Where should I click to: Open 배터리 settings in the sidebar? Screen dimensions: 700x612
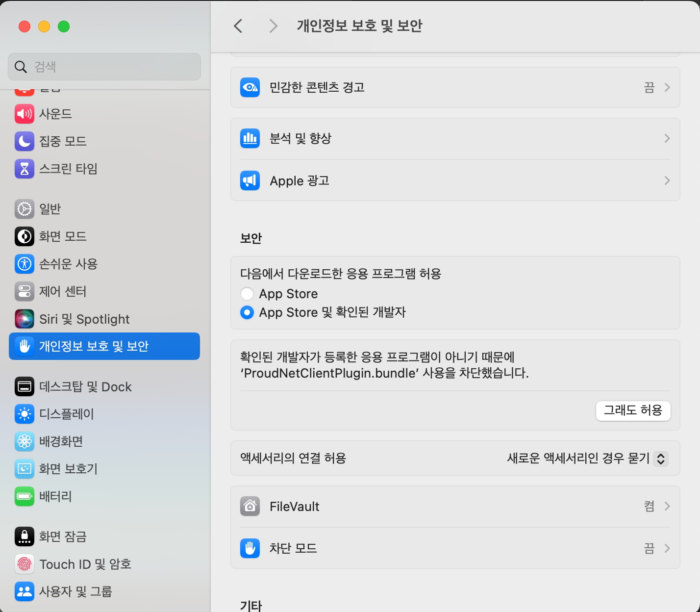(55, 496)
